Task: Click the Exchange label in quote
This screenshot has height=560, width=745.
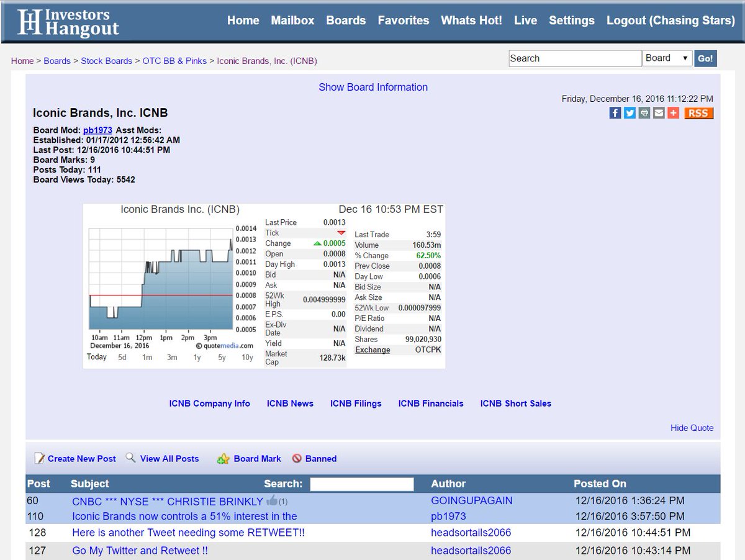Action: point(372,350)
